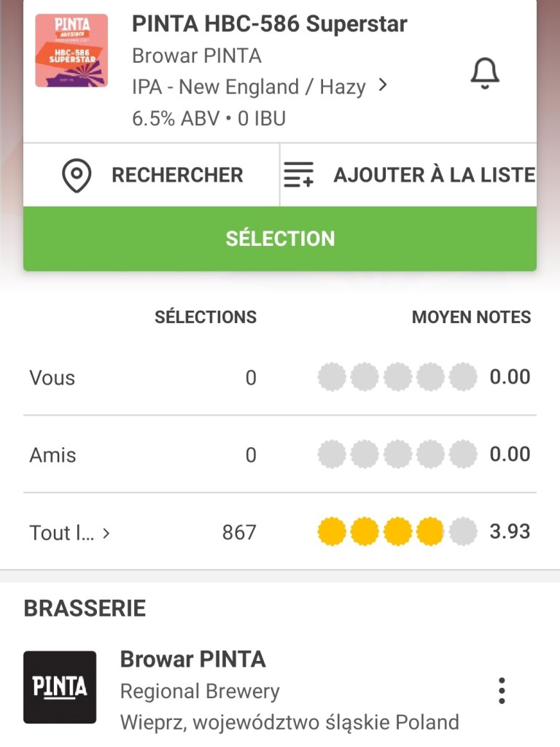Open the HBC-586 Superstar beer label image
Screen dimensions: 560x747
coord(71,50)
